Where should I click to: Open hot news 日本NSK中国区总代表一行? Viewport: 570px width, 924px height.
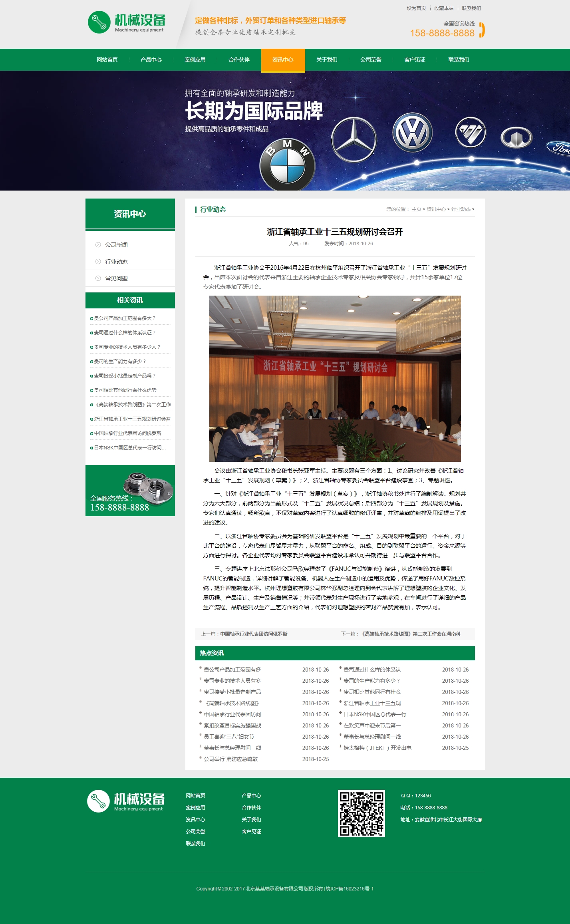click(375, 715)
